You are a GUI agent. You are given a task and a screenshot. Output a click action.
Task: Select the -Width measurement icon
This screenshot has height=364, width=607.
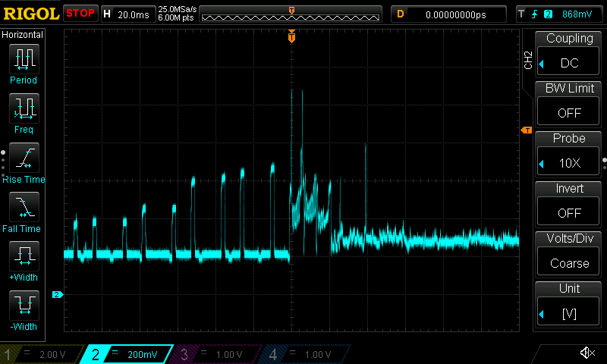tap(24, 306)
